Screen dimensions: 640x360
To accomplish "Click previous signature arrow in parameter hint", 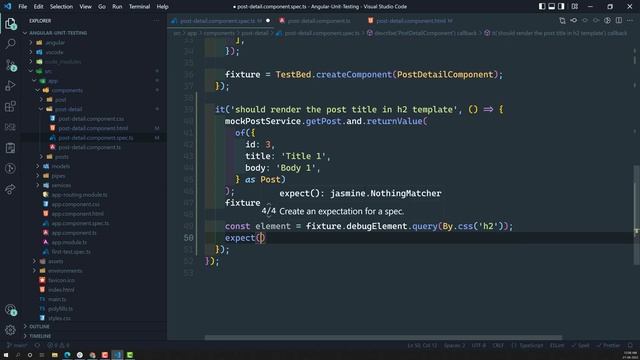I will coord(269,203).
